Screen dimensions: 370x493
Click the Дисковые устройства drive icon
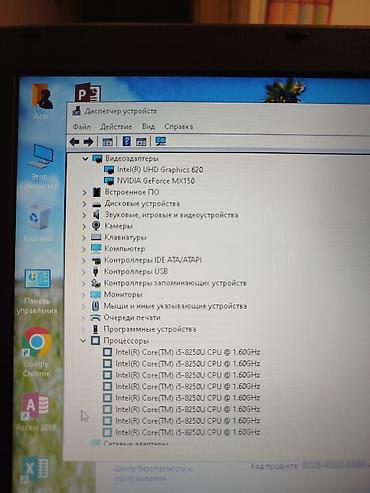click(96, 204)
